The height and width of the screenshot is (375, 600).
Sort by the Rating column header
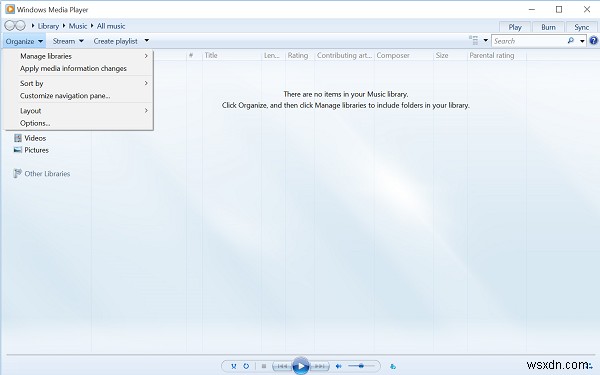coord(300,55)
